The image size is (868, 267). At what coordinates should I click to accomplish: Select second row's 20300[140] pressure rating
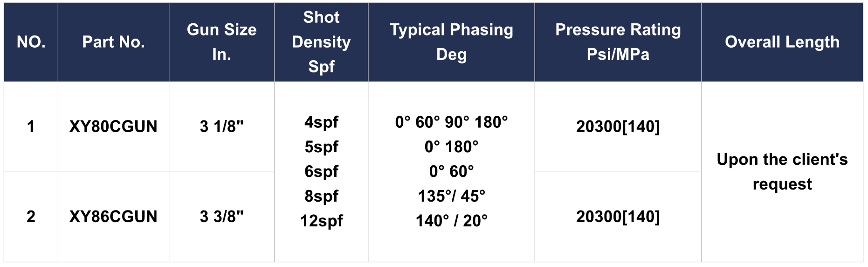(618, 217)
